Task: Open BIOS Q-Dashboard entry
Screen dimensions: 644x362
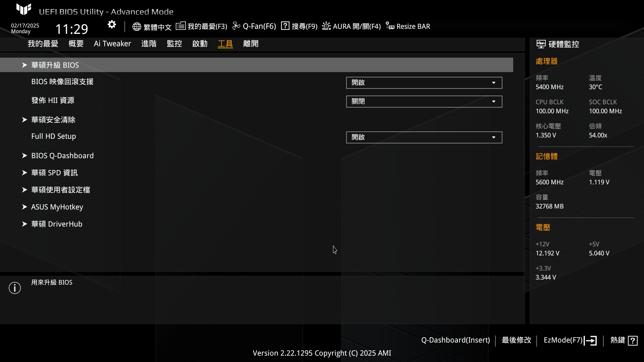Action: (62, 156)
